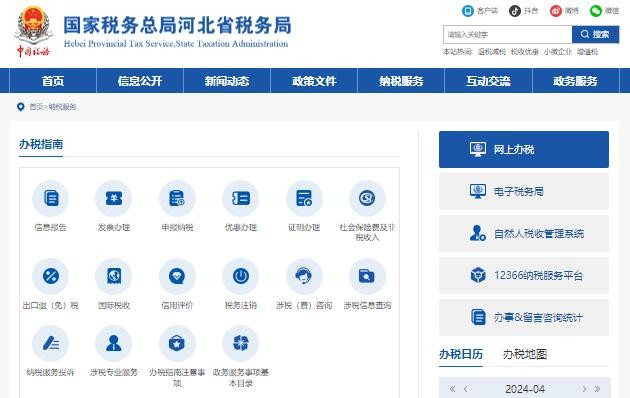The image size is (630, 398).
Task: Open 政策文件 navigation menu
Action: [x=314, y=81]
